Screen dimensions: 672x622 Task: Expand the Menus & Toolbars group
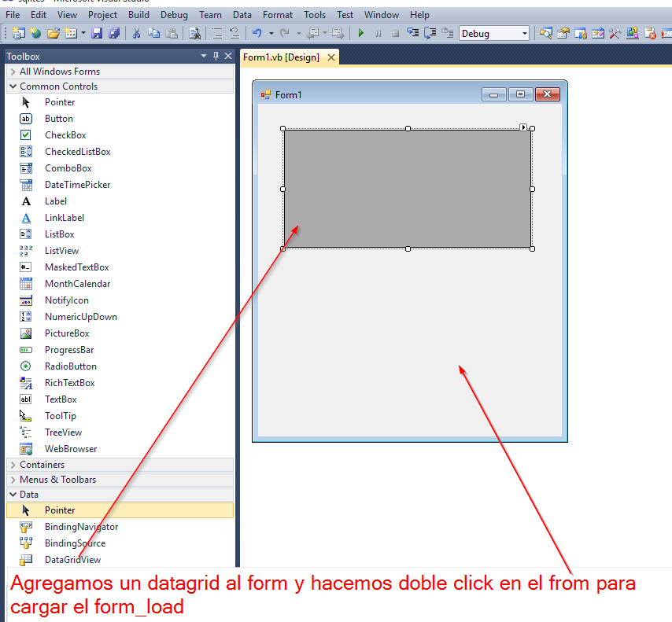click(x=13, y=480)
